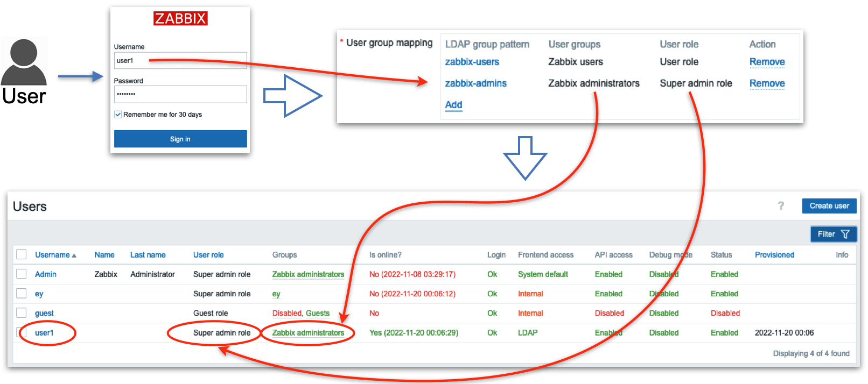Image resolution: width=868 pixels, height=384 pixels.
Task: Click the help question mark icon
Action: pyautogui.click(x=781, y=206)
